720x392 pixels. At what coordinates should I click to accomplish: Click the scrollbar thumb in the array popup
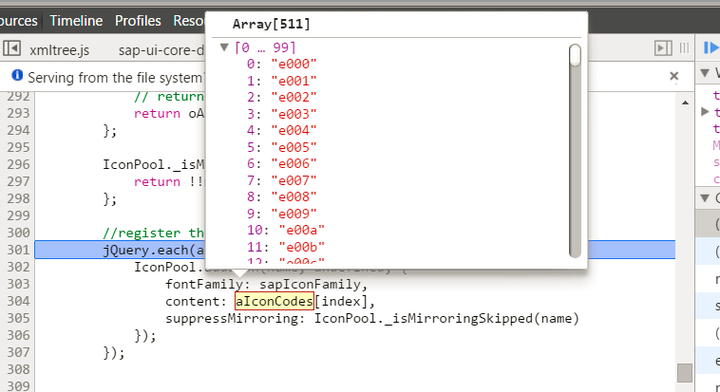(x=574, y=56)
